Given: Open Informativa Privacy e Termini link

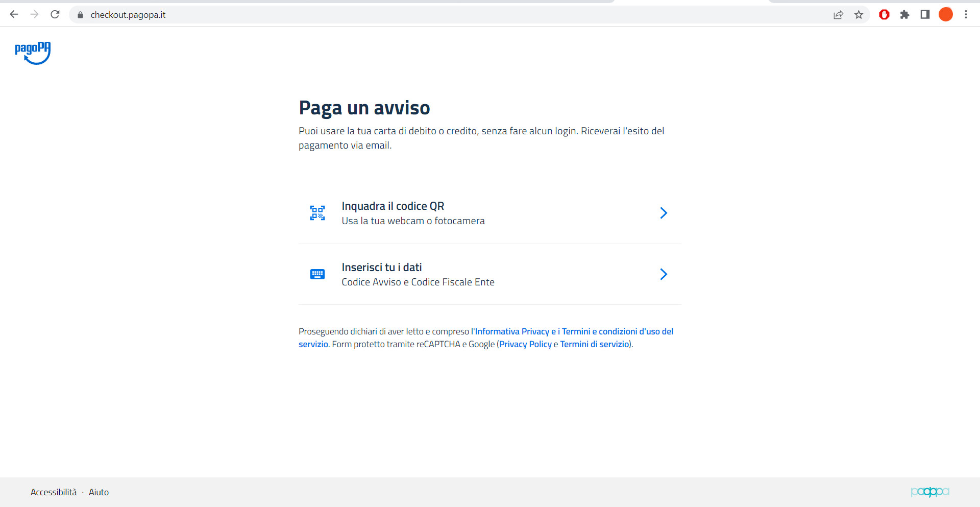Looking at the screenshot, I should (x=574, y=331).
